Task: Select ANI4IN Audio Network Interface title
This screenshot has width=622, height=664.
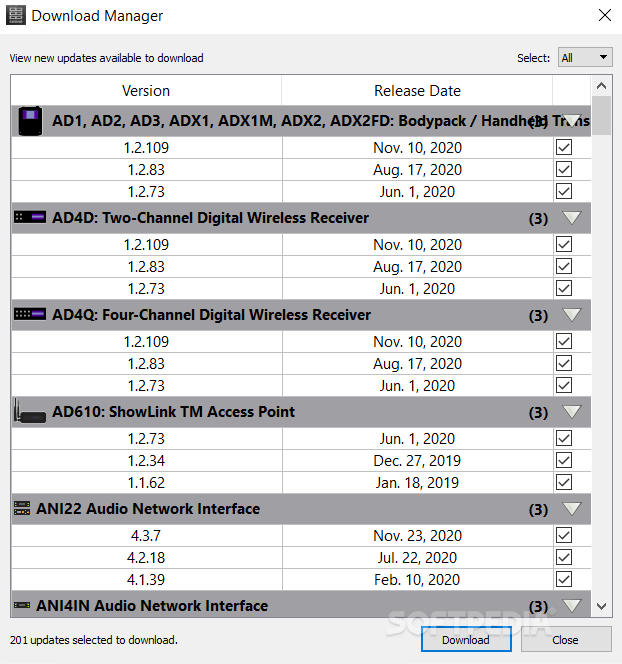Action: click(152, 606)
